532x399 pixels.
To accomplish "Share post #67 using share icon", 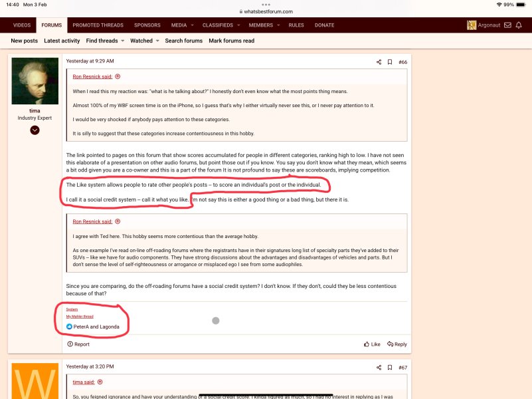I will (x=379, y=368).
